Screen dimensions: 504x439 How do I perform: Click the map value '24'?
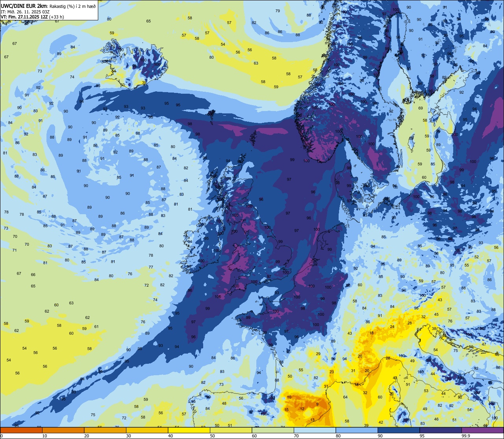(x=392, y=327)
